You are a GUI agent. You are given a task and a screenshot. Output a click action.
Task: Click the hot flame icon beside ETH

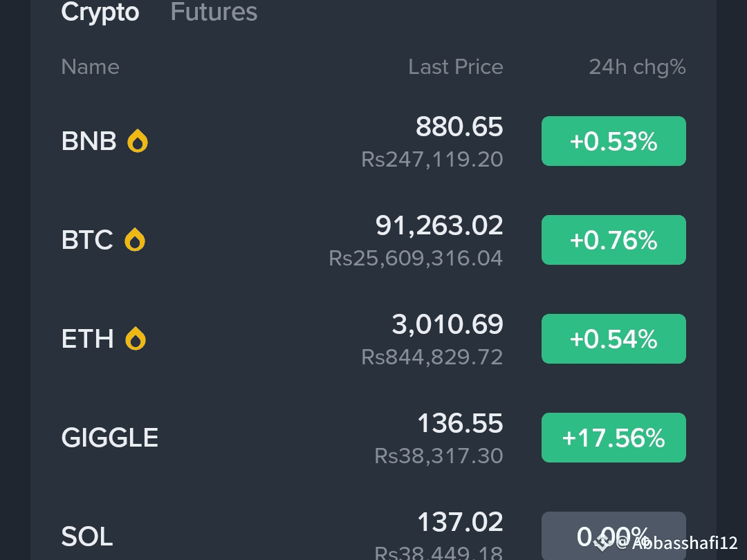coord(136,339)
